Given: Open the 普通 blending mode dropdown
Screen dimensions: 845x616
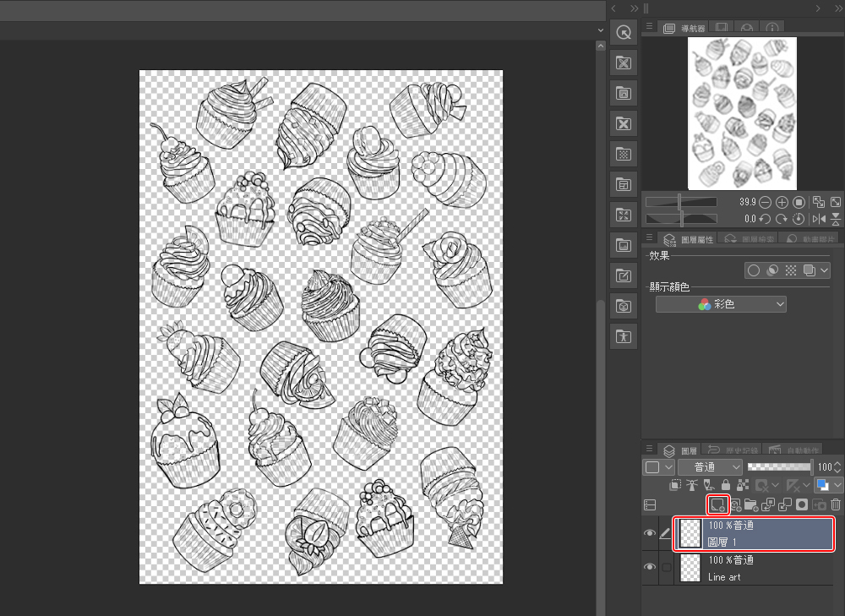Looking at the screenshot, I should (x=710, y=466).
